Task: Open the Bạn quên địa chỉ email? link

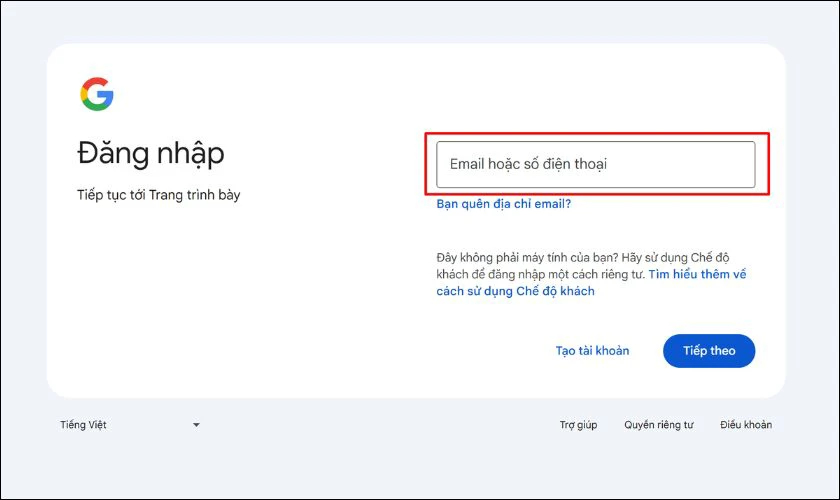Action: (504, 204)
